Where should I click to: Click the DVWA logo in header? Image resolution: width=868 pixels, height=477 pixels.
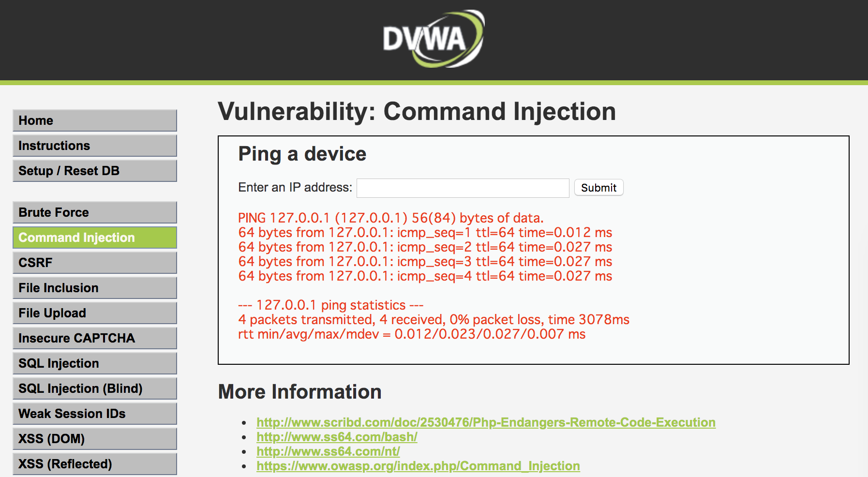433,39
